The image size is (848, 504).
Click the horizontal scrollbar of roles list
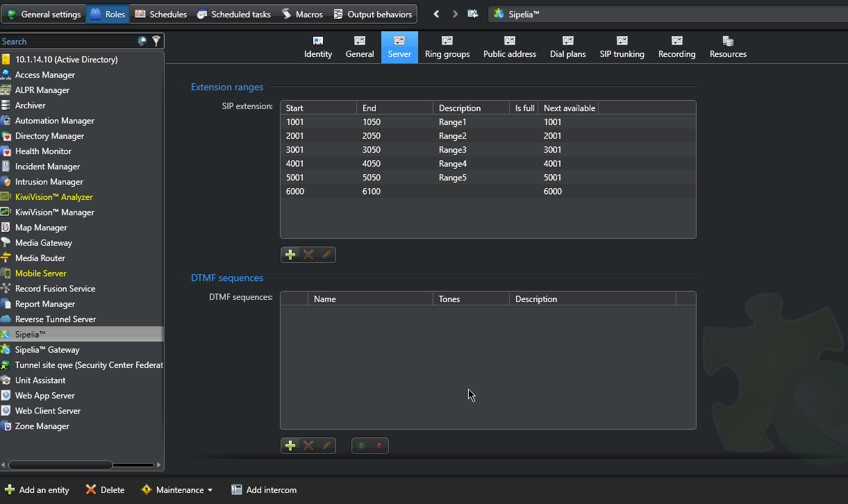click(60, 465)
